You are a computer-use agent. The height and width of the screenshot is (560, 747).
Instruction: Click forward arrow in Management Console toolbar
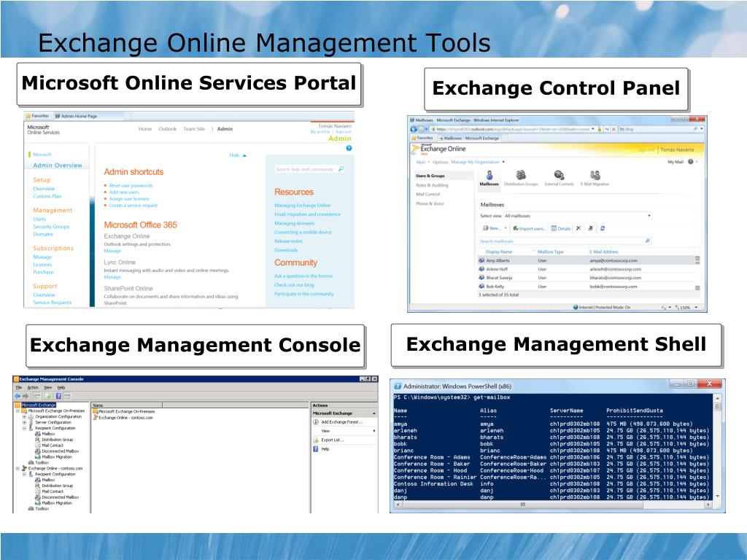[x=26, y=396]
